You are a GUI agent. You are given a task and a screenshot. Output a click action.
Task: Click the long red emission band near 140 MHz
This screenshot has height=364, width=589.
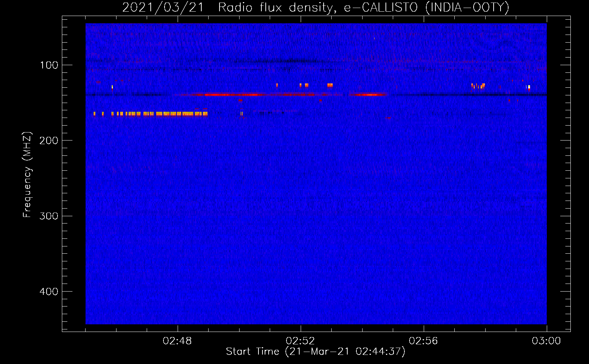280,95
